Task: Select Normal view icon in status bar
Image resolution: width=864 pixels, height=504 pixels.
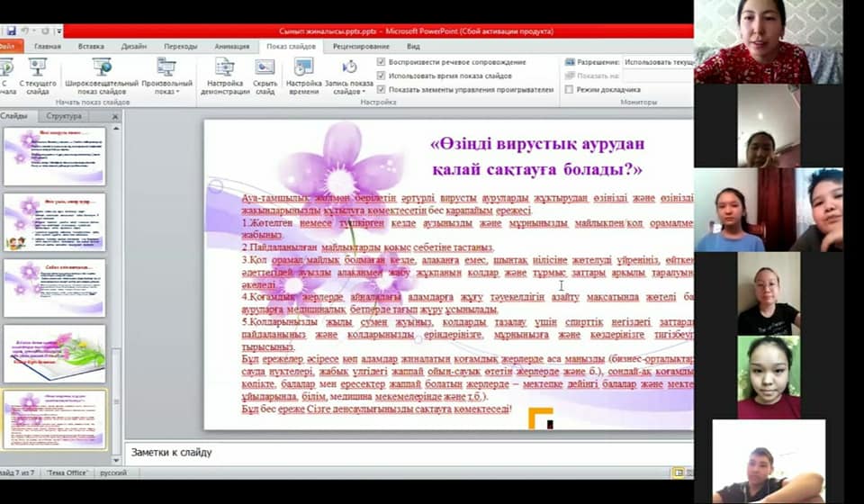Action: [x=678, y=472]
